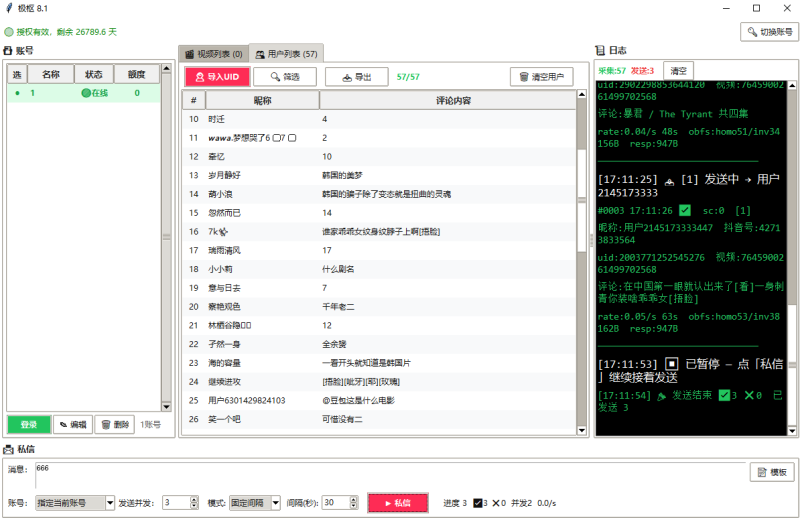Click the account list scrollbar down arrow
Image resolution: width=800 pixels, height=518 pixels.
[166, 407]
